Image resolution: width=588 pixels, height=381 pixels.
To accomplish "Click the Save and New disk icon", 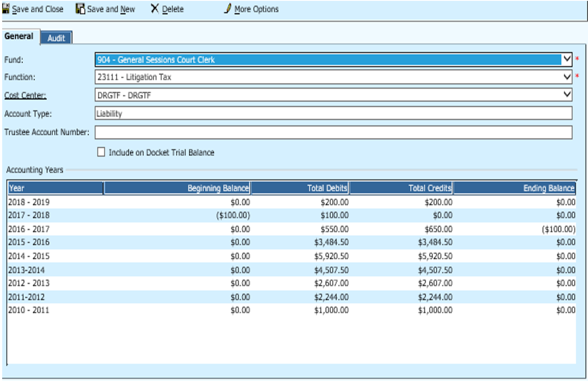I will pyautogui.click(x=80, y=9).
